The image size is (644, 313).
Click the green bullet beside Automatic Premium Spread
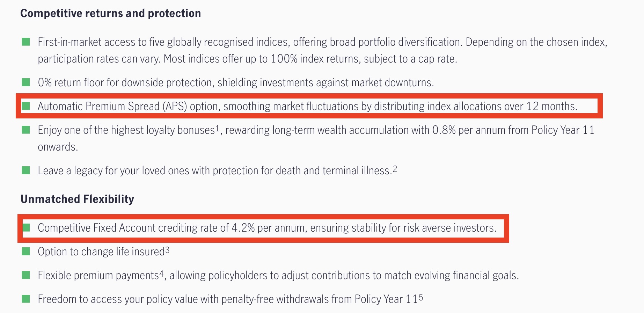tap(26, 106)
